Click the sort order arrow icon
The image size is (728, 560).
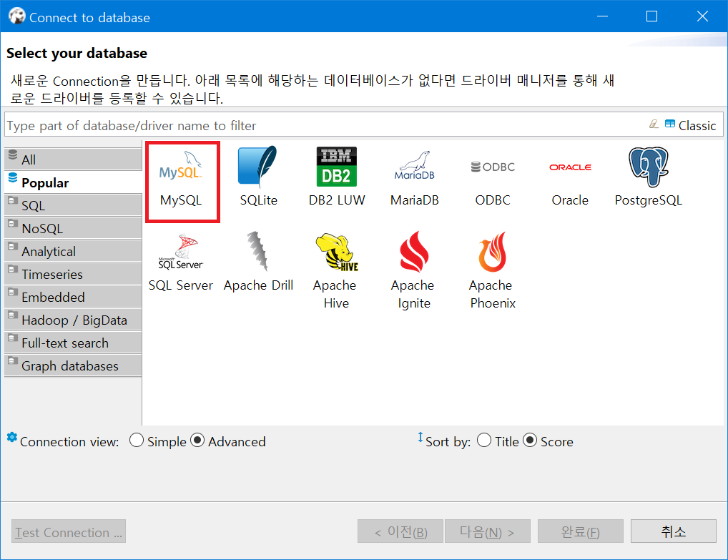420,438
